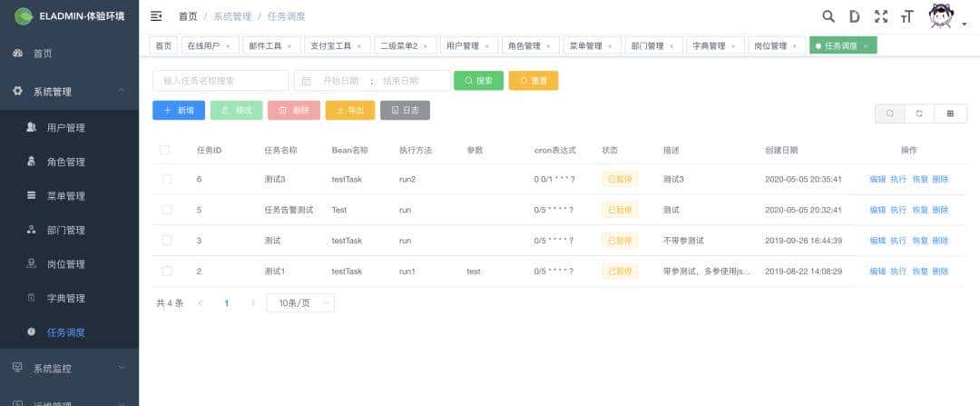Close the 在线用户 tab
980x406 pixels.
click(x=228, y=46)
